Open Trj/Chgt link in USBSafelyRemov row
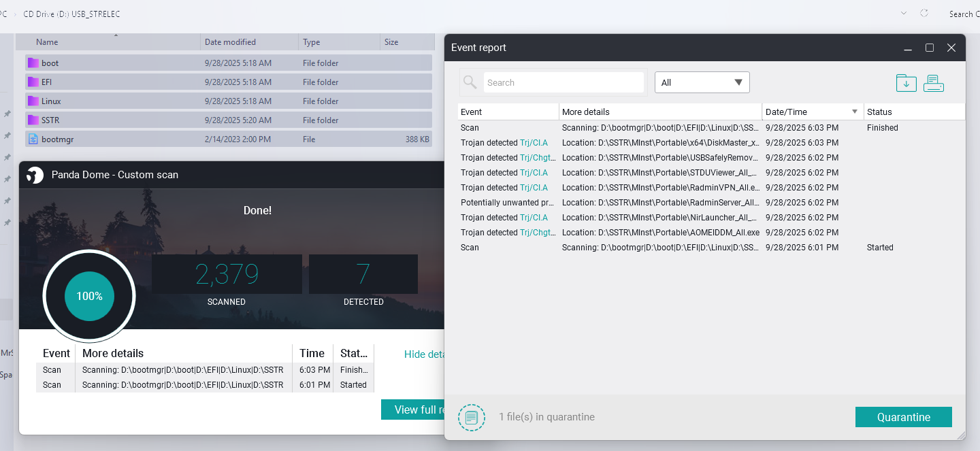Image resolution: width=980 pixels, height=451 pixels. [538, 158]
